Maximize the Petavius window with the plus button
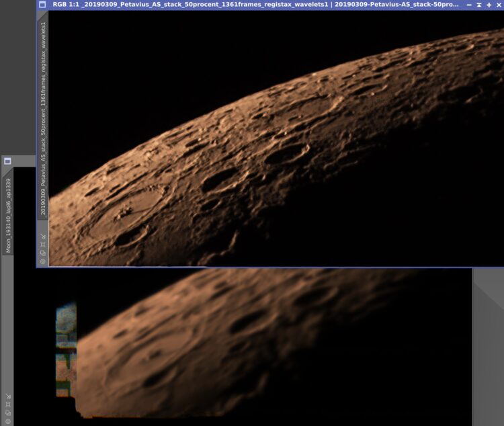This screenshot has width=504, height=426. pos(489,5)
